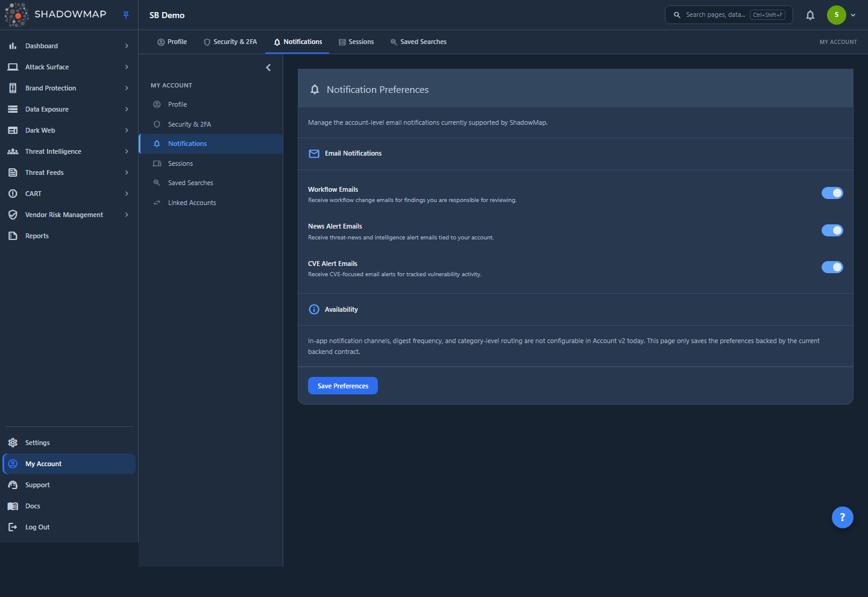Click the Save Preferences button
The height and width of the screenshot is (597, 868).
[x=343, y=386]
